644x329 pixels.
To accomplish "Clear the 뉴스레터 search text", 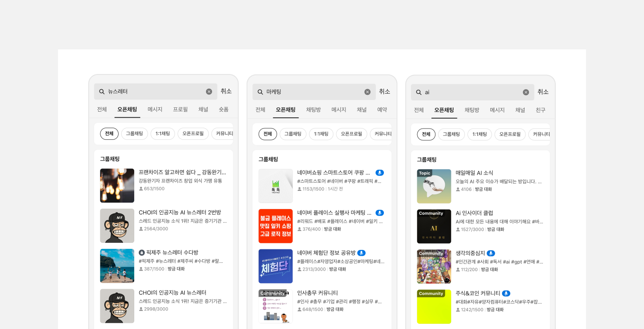I will [x=209, y=92].
